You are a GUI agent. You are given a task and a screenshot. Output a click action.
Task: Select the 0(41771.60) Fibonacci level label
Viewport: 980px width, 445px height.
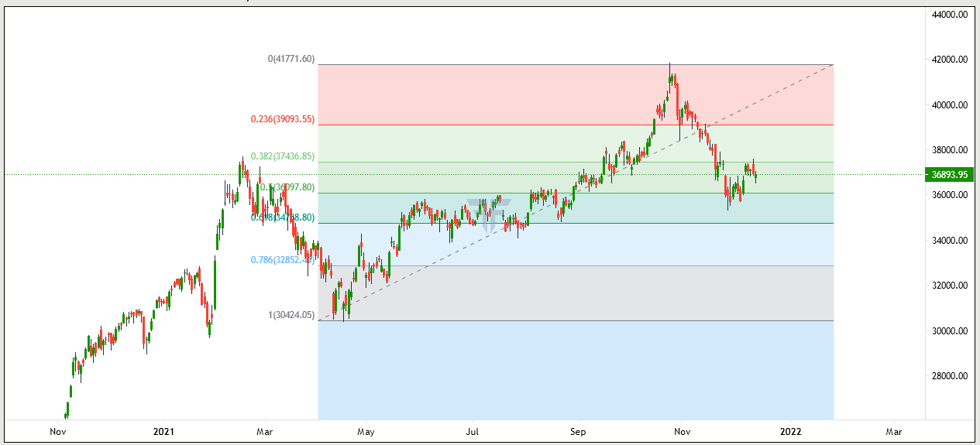pos(291,59)
